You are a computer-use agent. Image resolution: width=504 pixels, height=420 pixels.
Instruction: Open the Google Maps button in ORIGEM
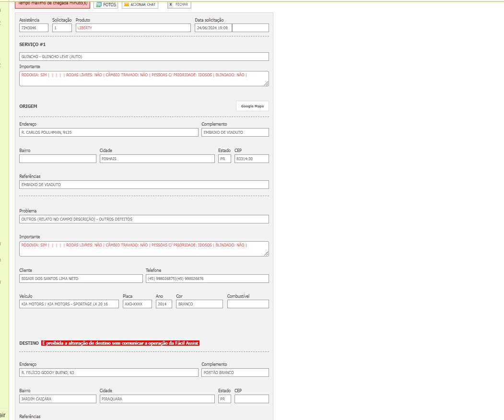tap(252, 106)
